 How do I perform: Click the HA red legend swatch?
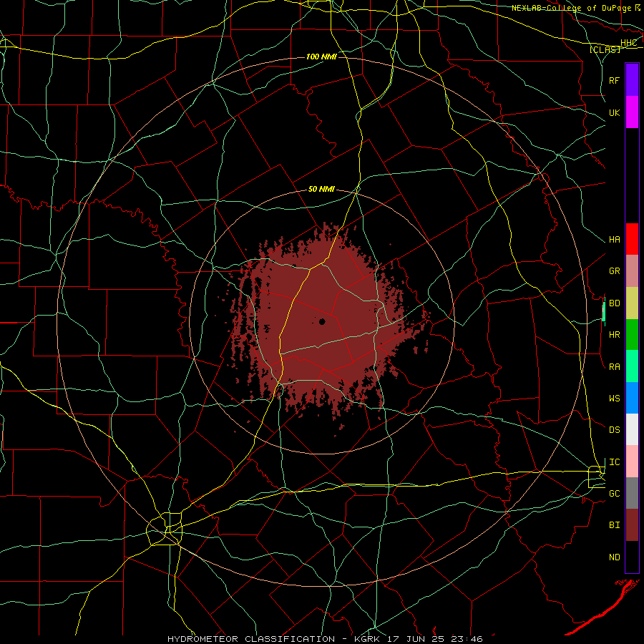(632, 239)
